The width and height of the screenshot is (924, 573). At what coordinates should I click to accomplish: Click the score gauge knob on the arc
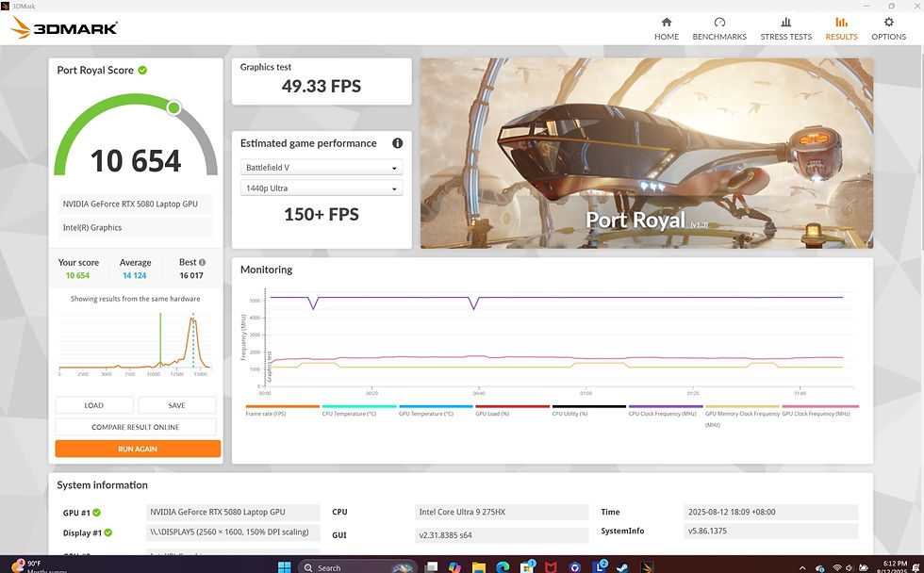click(x=173, y=107)
